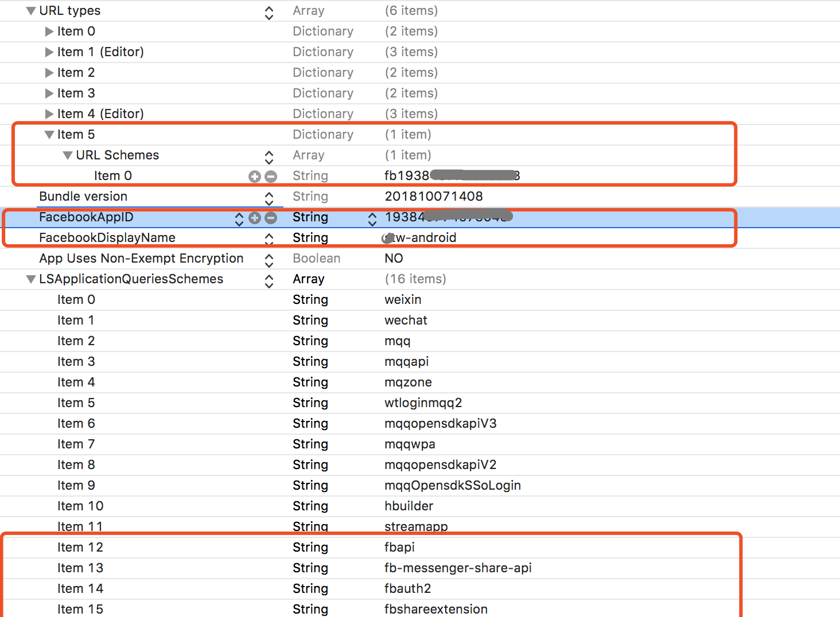Remove the fb1938 URL scheme item
This screenshot has height=617, width=840.
coord(271,177)
